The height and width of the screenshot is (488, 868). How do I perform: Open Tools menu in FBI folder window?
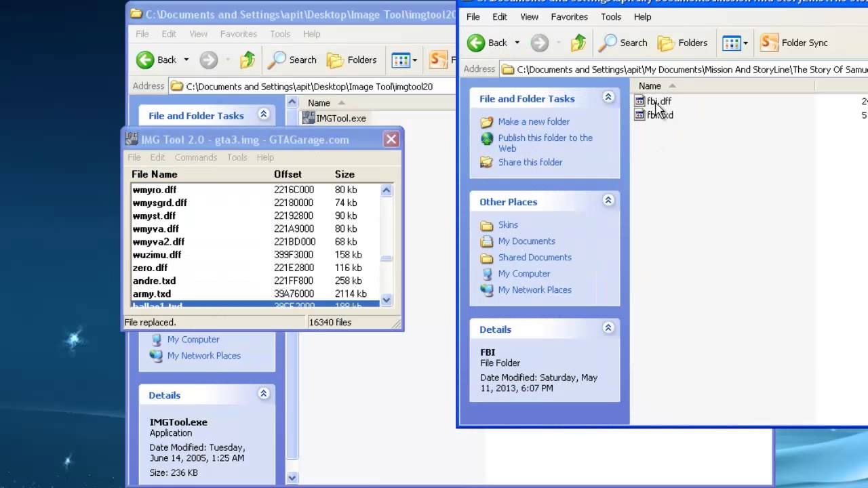(x=611, y=17)
